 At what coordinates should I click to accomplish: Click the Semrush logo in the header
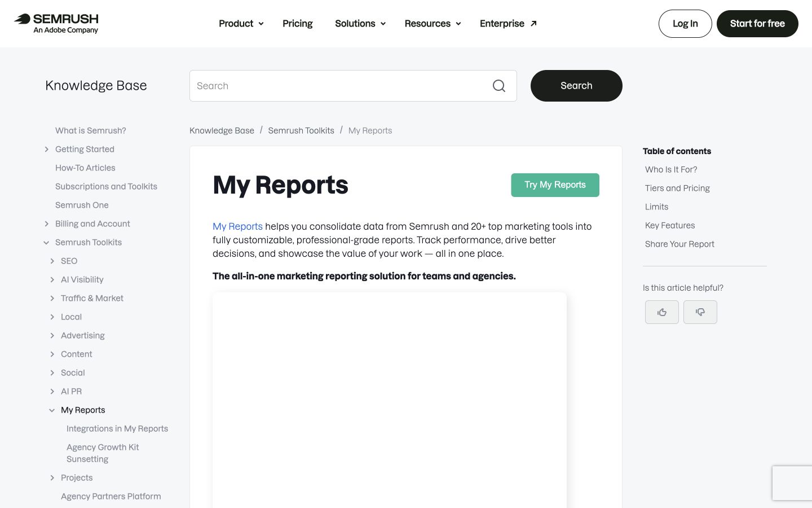pyautogui.click(x=56, y=23)
